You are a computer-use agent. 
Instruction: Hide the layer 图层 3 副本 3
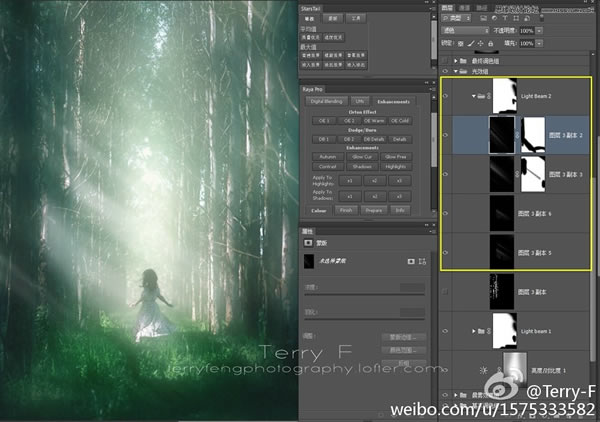click(x=445, y=174)
